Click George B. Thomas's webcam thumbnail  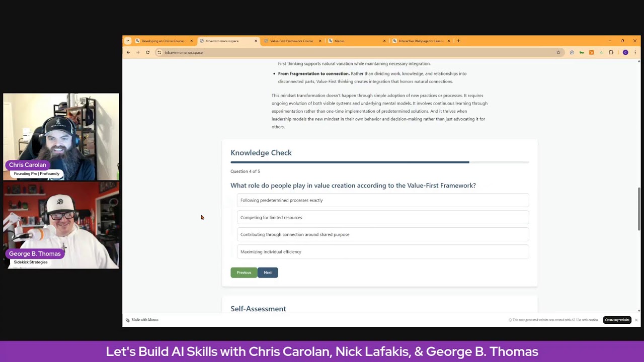coord(61,225)
